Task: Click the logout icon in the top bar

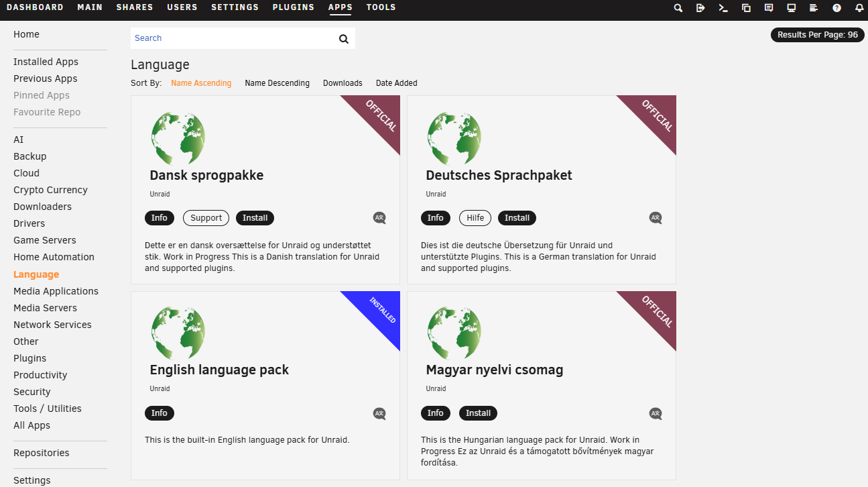Action: tap(700, 8)
